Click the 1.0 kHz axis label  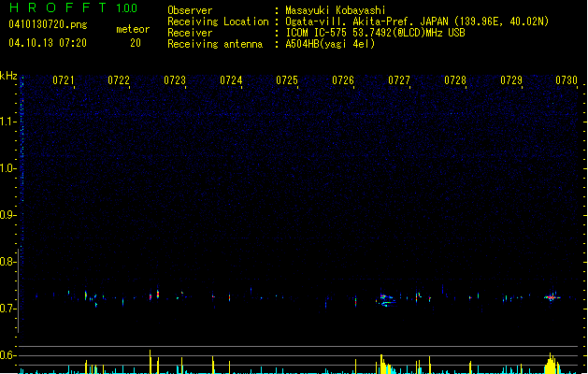(x=7, y=168)
